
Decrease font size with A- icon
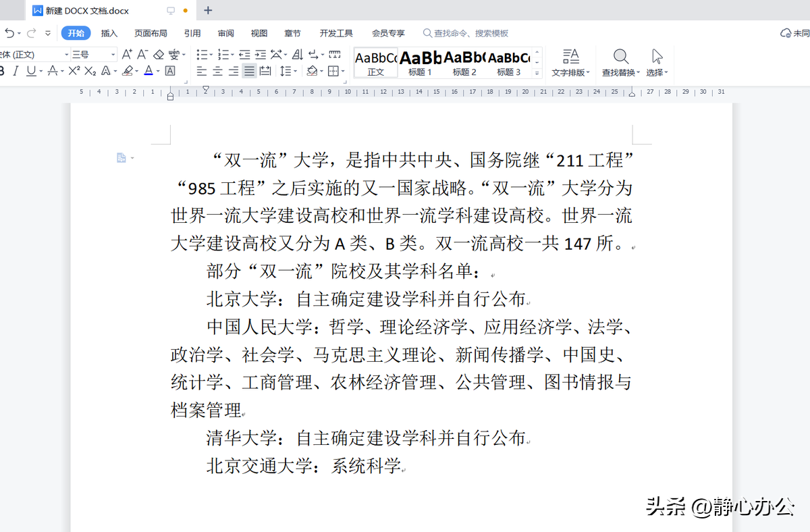coord(142,54)
